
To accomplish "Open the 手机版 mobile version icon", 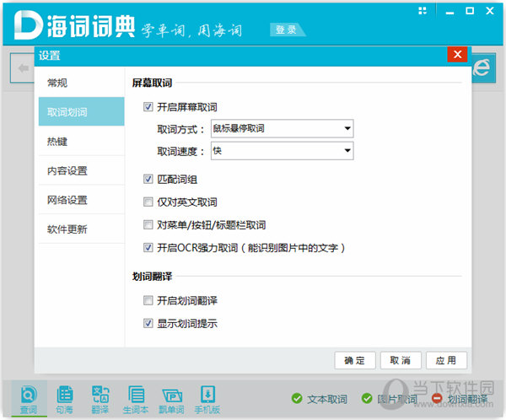I will pos(207,399).
